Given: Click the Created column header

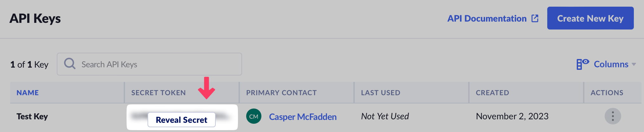Looking at the screenshot, I should pyautogui.click(x=492, y=93).
